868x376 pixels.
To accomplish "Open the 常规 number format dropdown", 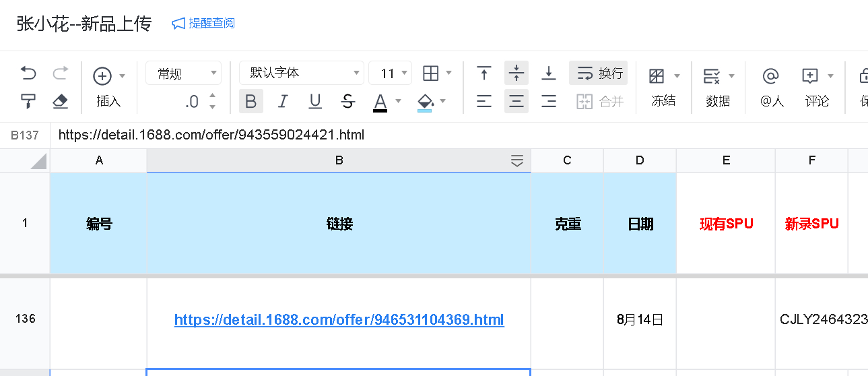I will 183,73.
